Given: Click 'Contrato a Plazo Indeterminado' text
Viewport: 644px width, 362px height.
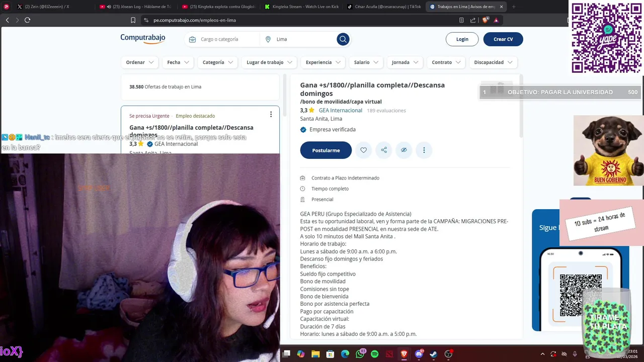Looking at the screenshot, I should tap(345, 178).
